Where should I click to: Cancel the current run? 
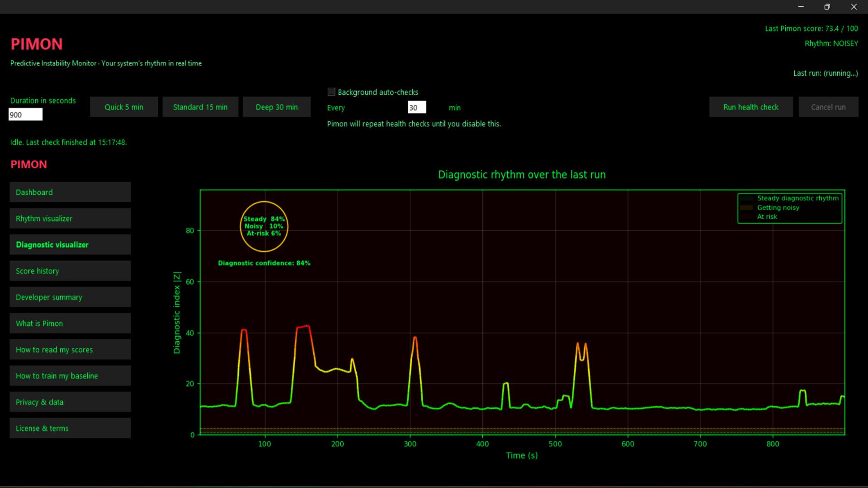(828, 107)
